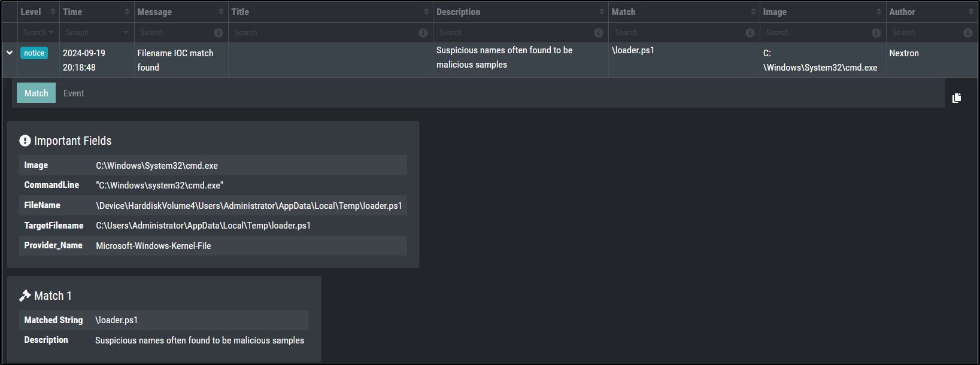Sort by the Level column sort arrows

click(x=53, y=12)
